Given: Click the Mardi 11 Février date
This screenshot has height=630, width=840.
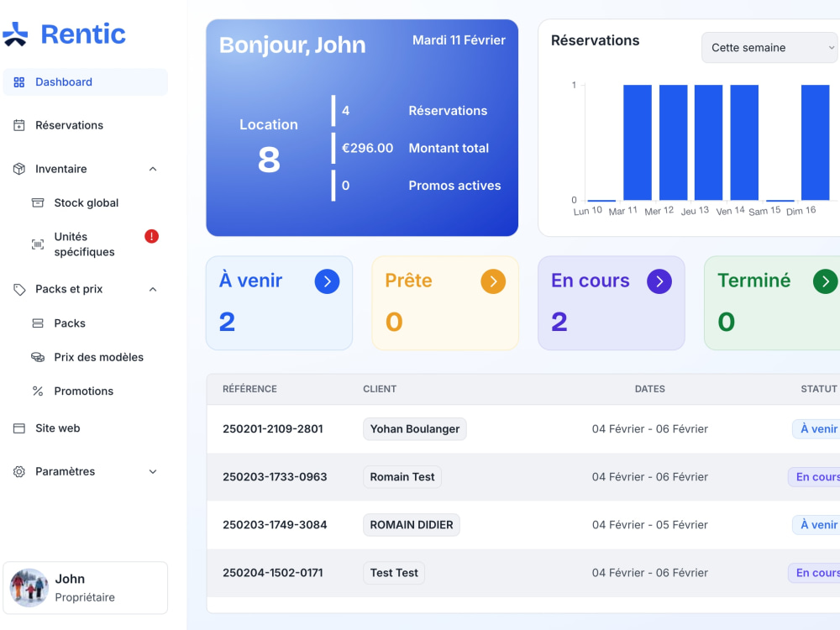Looking at the screenshot, I should 459,40.
